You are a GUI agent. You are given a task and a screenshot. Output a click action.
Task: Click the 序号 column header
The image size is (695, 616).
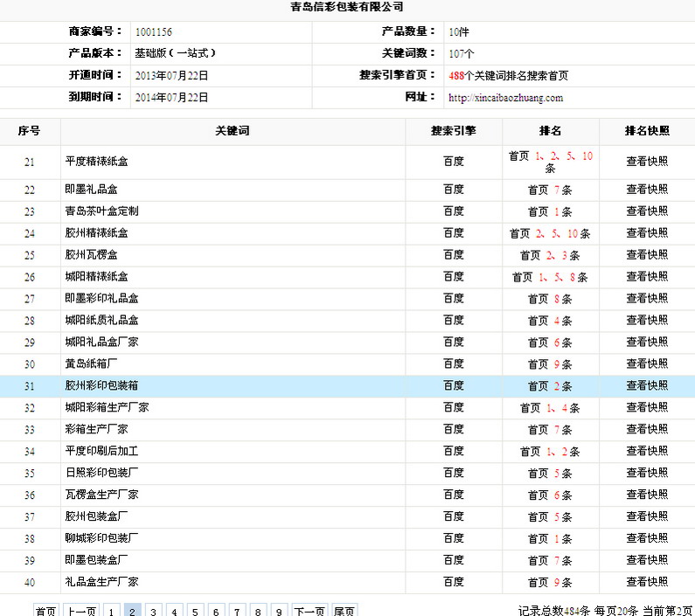click(30, 131)
